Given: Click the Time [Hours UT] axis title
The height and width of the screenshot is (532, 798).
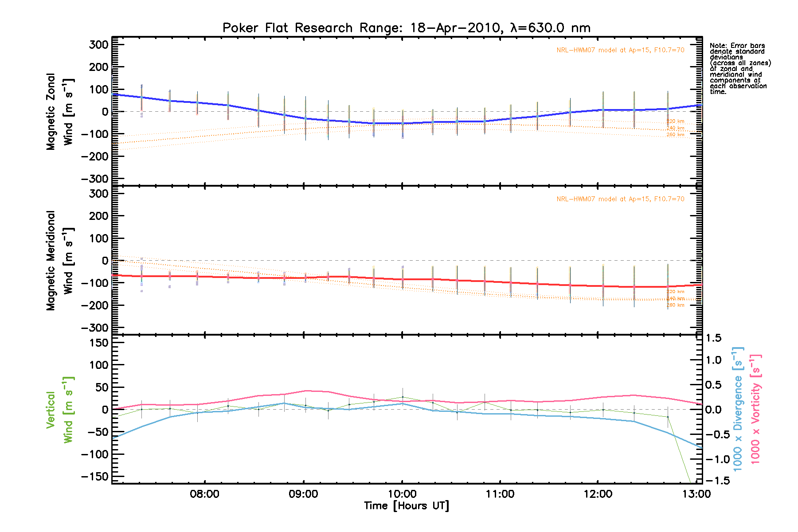Looking at the screenshot, I should [406, 506].
